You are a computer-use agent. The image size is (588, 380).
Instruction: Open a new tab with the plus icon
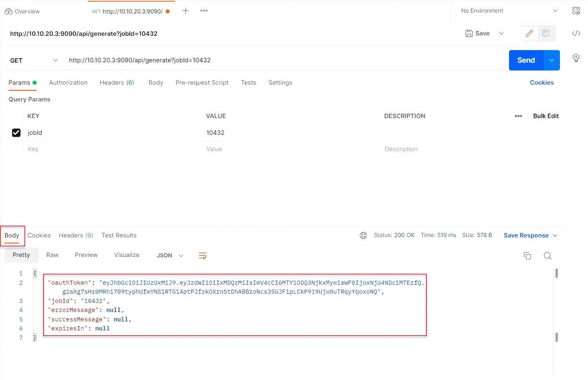click(186, 11)
